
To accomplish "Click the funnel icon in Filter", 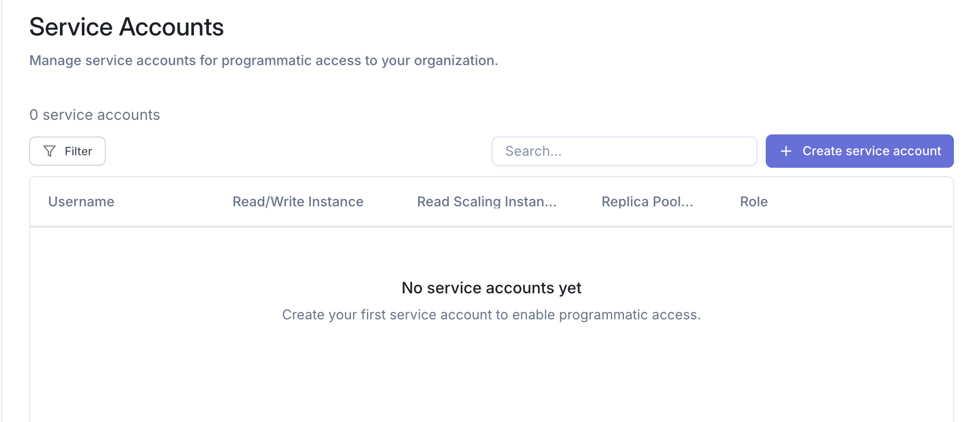I will (50, 151).
